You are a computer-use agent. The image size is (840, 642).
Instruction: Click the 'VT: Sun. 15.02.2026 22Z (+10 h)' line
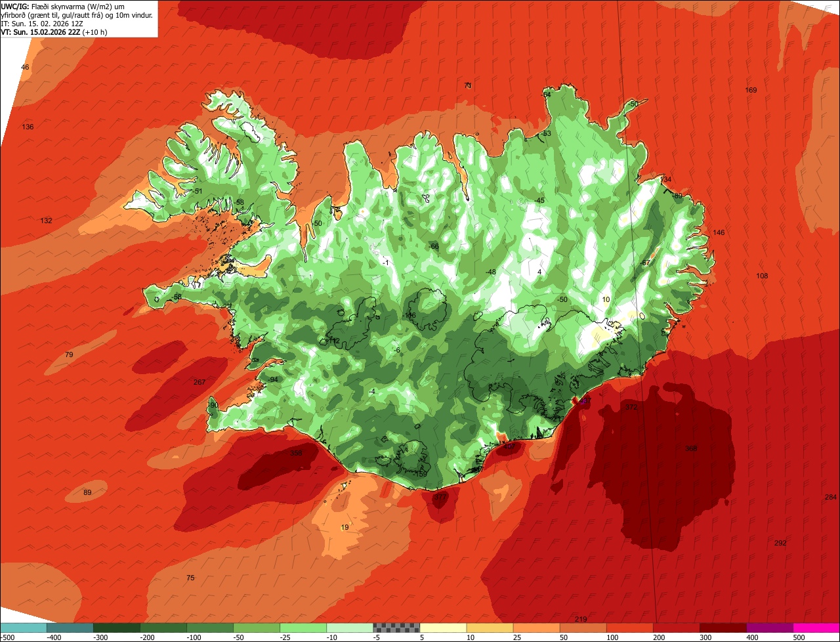(x=54, y=32)
